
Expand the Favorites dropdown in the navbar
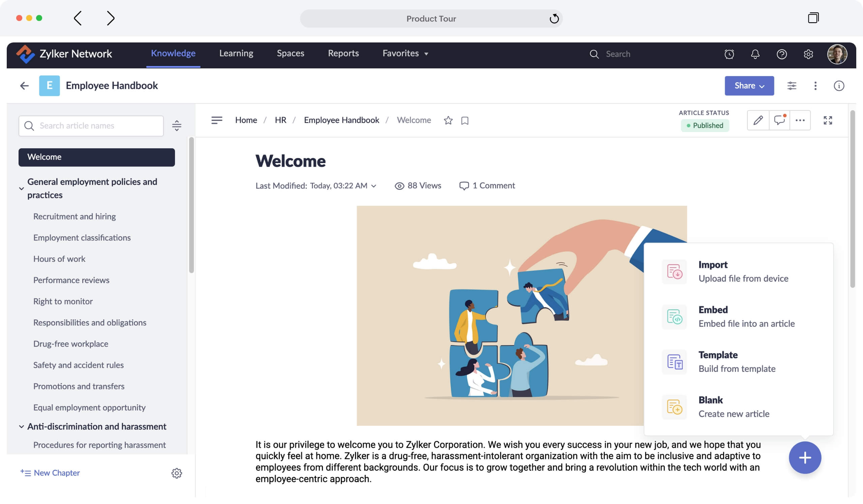(426, 53)
